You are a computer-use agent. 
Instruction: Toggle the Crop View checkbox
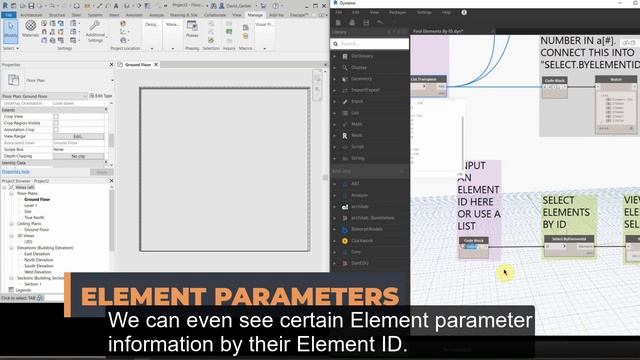point(56,116)
